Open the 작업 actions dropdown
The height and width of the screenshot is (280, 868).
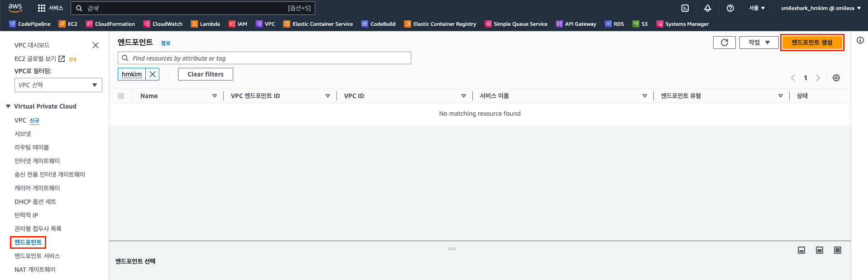(x=759, y=43)
